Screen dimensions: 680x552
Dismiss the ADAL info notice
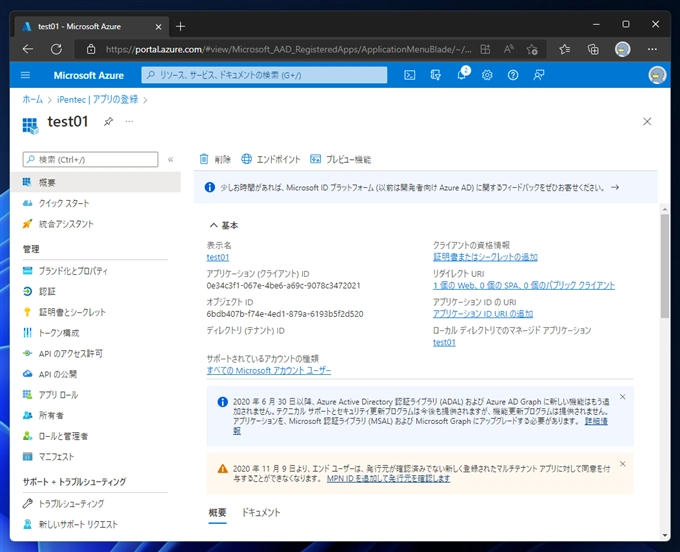click(622, 397)
